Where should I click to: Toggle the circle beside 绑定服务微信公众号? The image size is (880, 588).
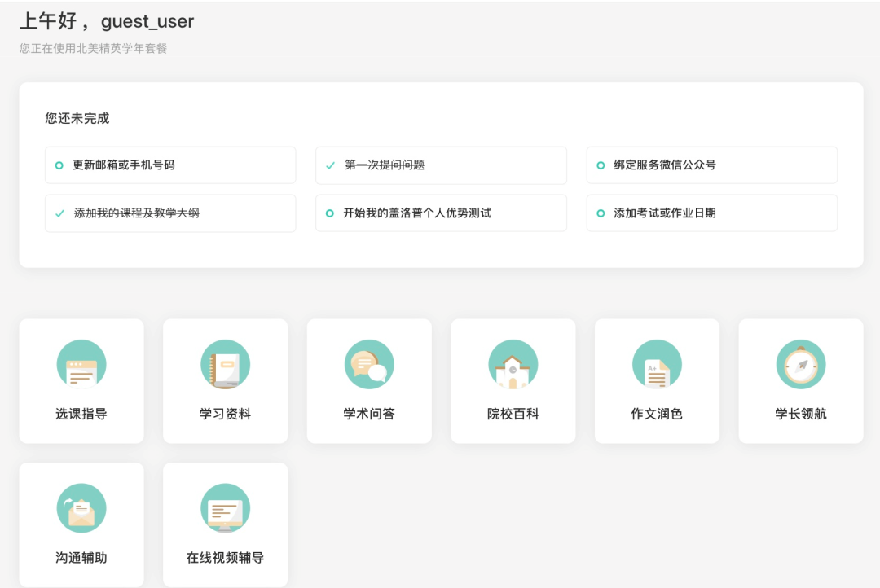[601, 165]
